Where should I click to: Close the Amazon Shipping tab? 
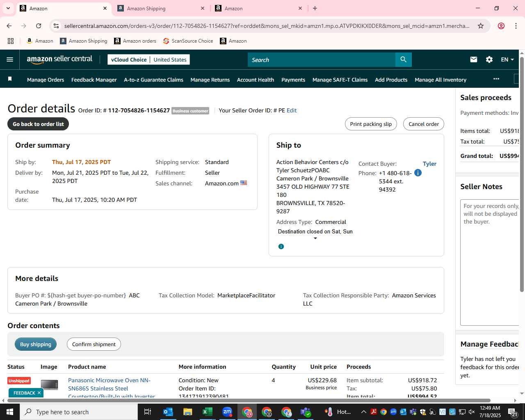[x=203, y=8]
